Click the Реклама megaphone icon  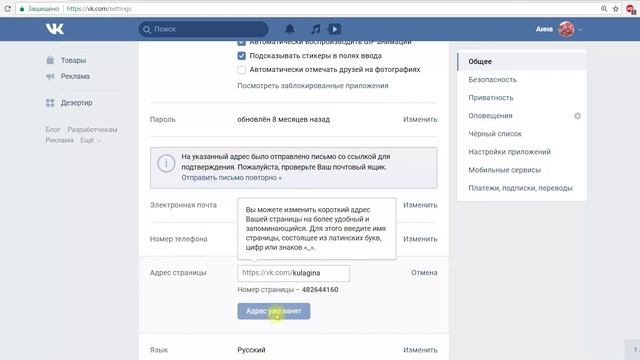click(50, 76)
